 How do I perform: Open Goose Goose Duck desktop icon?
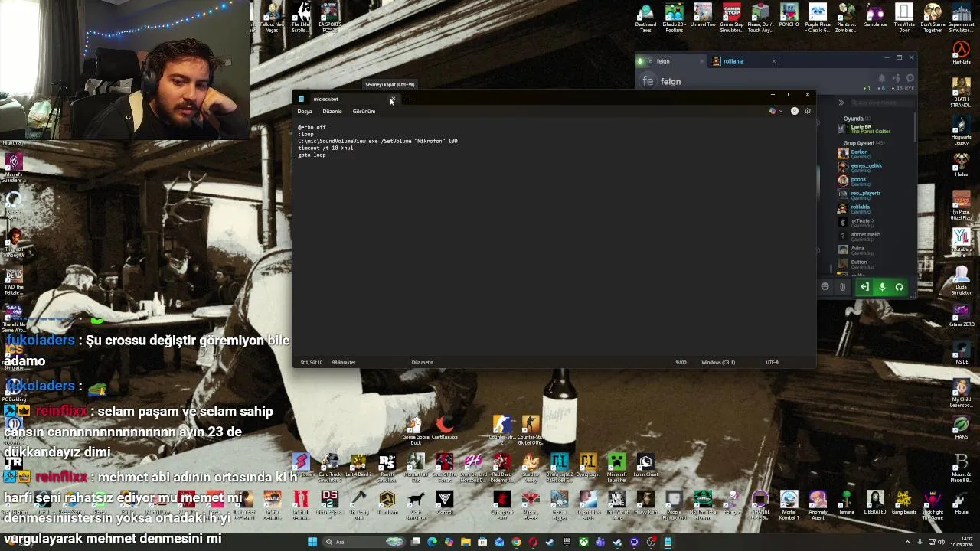(x=416, y=431)
